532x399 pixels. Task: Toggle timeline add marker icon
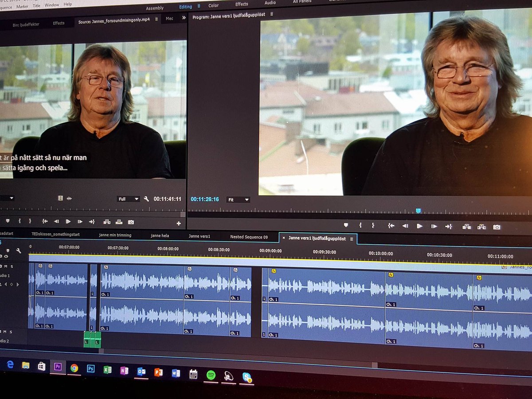pyautogui.click(x=8, y=250)
